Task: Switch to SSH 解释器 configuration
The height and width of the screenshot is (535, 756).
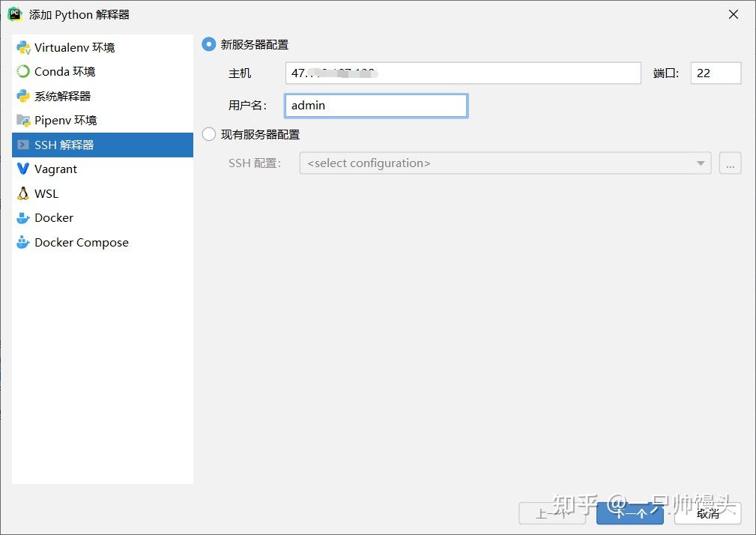Action: point(64,145)
